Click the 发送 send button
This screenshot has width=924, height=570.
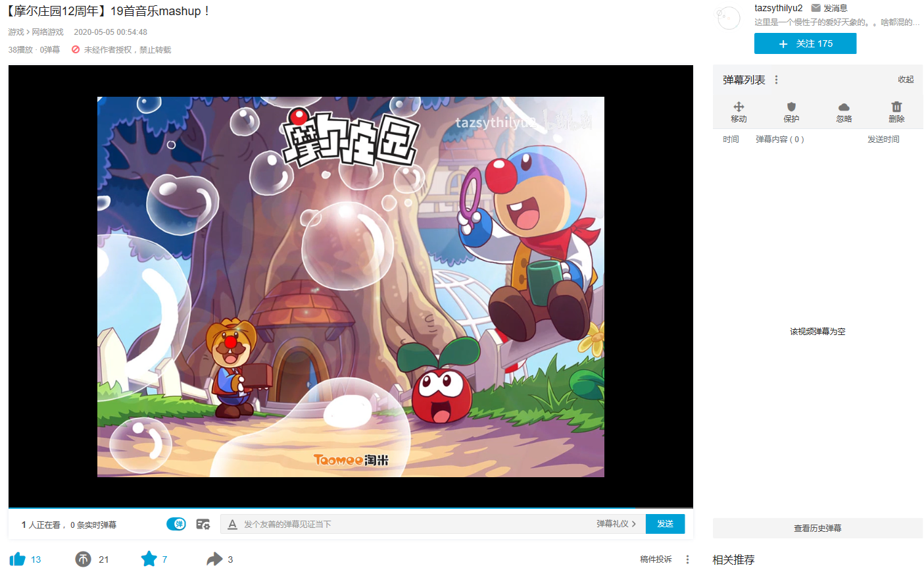[x=665, y=524]
